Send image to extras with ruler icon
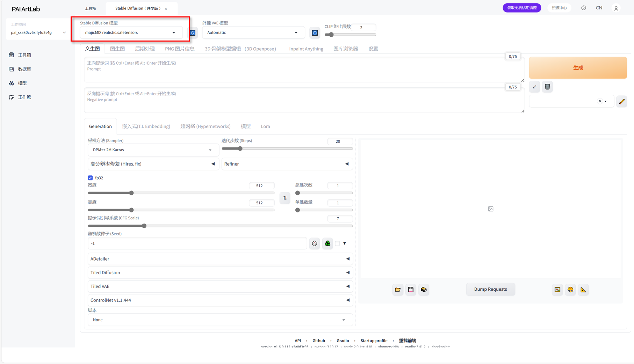 tap(583, 290)
